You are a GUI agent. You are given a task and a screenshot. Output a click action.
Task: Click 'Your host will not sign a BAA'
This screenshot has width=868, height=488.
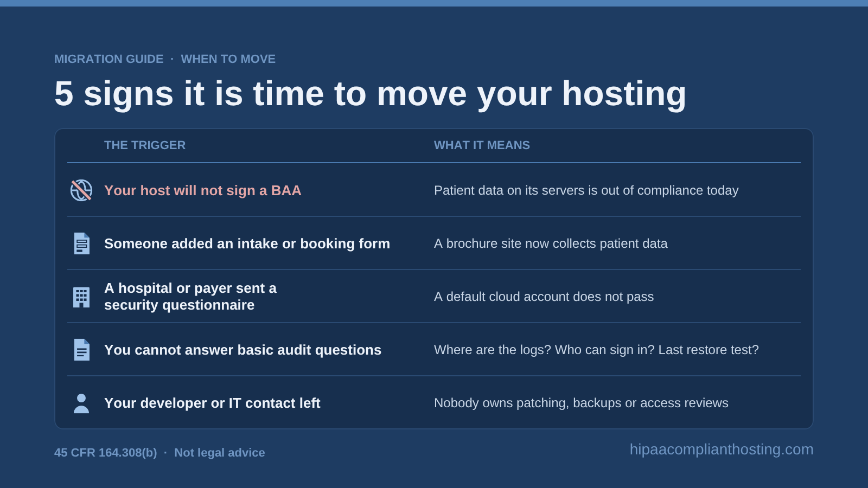[x=203, y=190]
